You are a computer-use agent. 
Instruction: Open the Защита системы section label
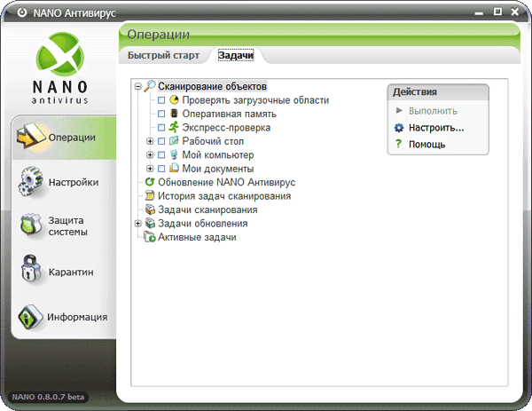click(68, 225)
